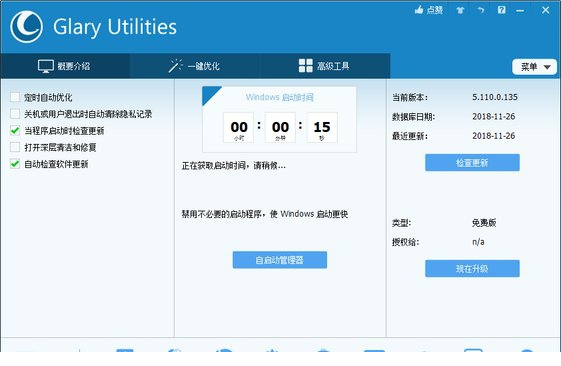Click the 现在升级 upgrade button
This screenshot has height=366, width=561.
(x=472, y=269)
